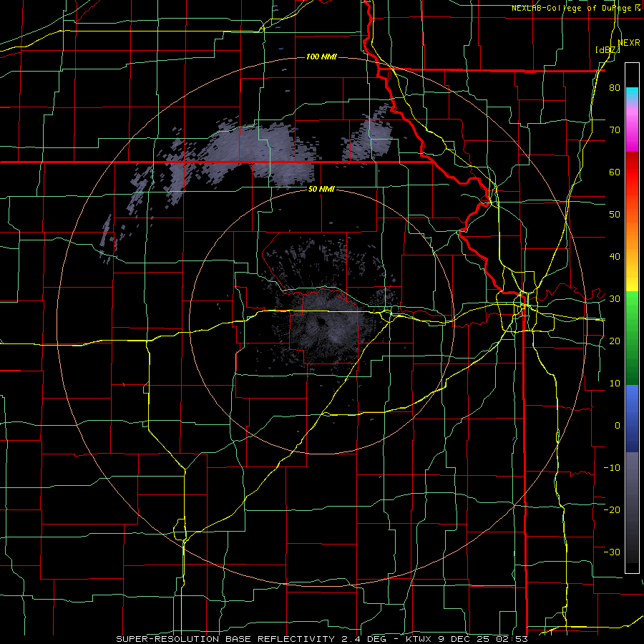Click the 50 dBZ scale value
Screen dimensions: 644x644
[x=615, y=215]
